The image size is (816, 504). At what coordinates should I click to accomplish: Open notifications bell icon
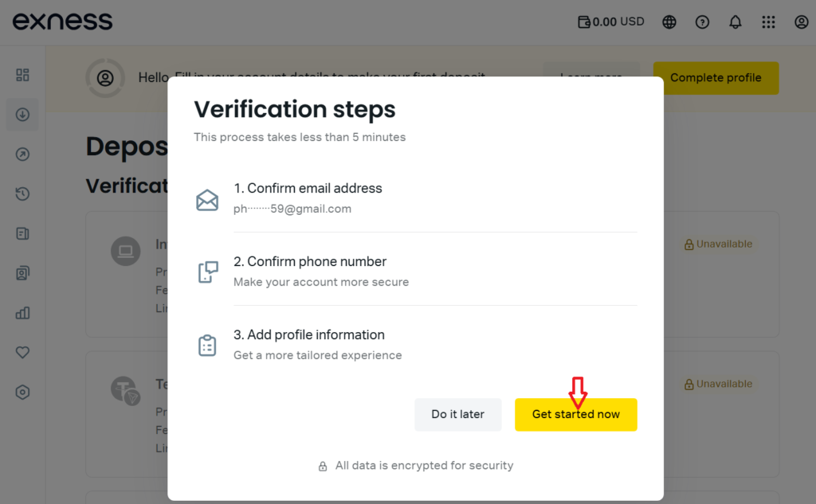735,21
